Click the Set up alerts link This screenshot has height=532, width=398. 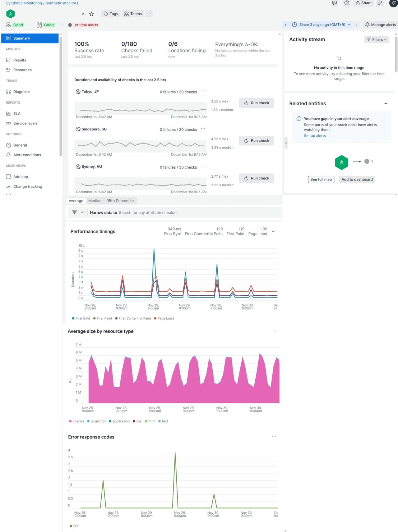click(315, 136)
